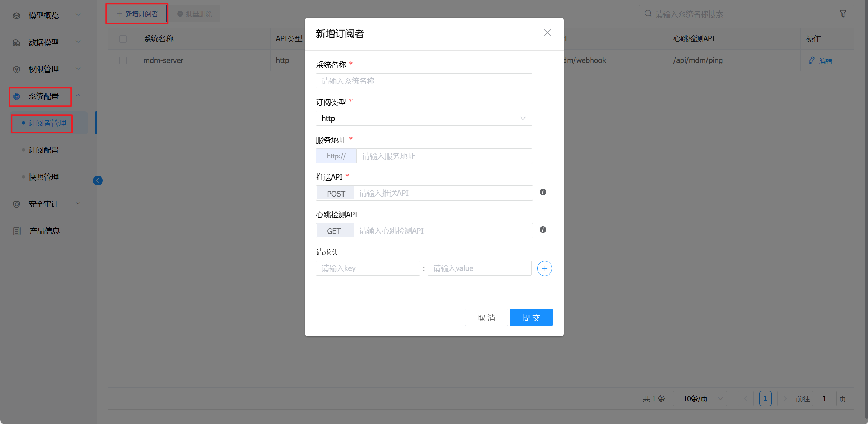This screenshot has height=424, width=868.
Task: Open 订阅者管理 menu item
Action: 47,123
